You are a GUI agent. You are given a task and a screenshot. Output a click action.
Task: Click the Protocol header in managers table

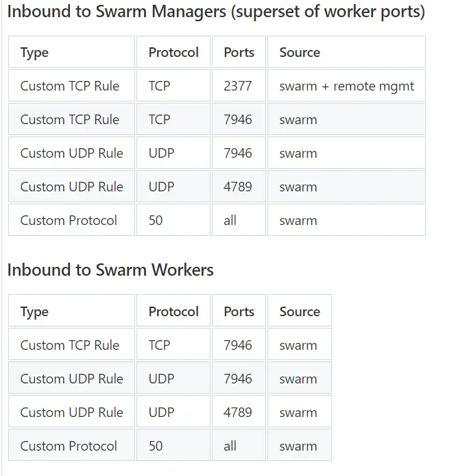173,52
